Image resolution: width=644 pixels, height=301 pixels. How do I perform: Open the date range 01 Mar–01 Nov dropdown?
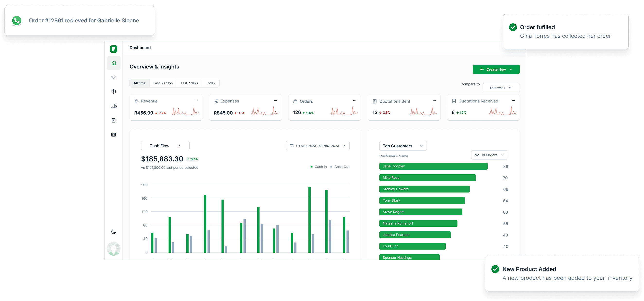coord(317,146)
